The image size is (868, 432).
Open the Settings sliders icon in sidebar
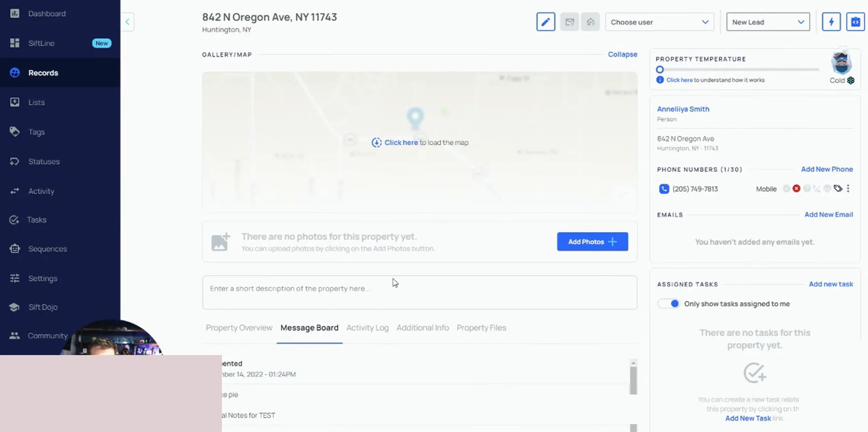tap(15, 278)
